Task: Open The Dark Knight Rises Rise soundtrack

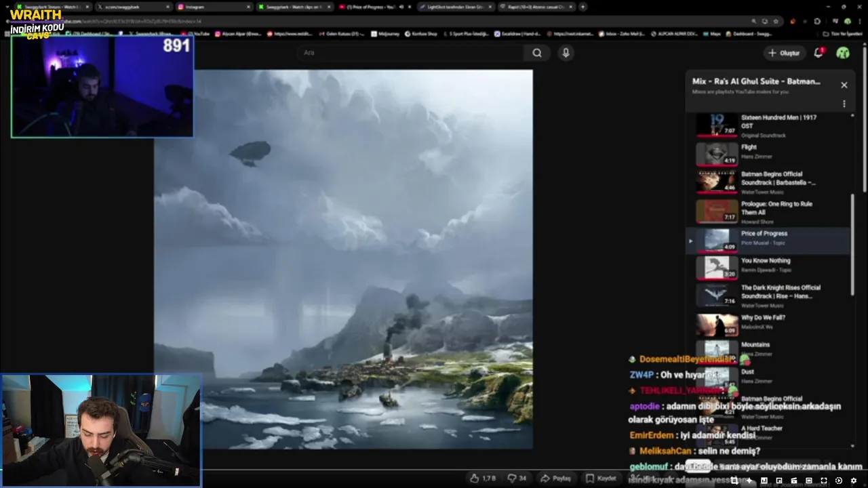Action: coord(768,296)
